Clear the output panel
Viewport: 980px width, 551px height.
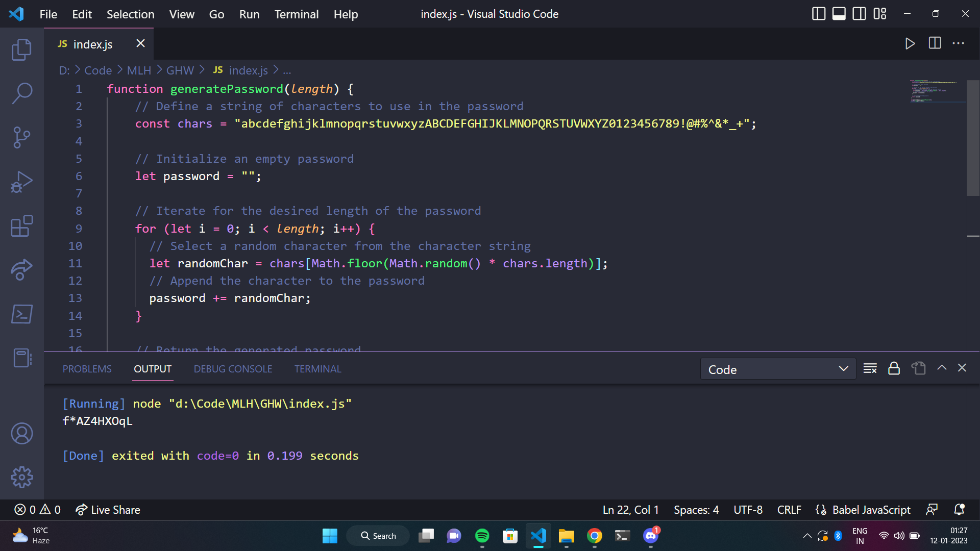[x=870, y=368]
